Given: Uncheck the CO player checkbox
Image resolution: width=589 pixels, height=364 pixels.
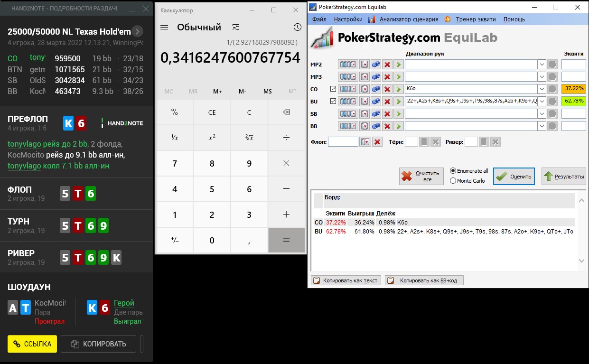Looking at the screenshot, I should pyautogui.click(x=333, y=89).
